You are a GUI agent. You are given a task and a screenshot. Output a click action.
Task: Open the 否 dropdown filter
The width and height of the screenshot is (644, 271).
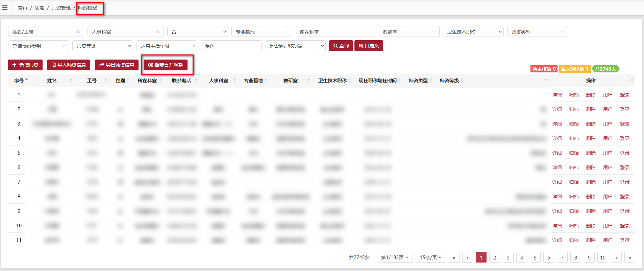[x=198, y=32]
